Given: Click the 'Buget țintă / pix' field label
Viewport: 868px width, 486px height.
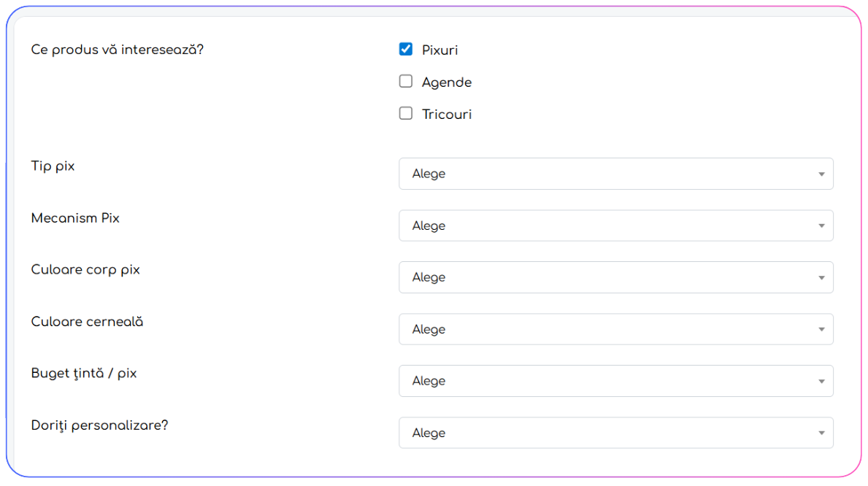Looking at the screenshot, I should (x=84, y=374).
